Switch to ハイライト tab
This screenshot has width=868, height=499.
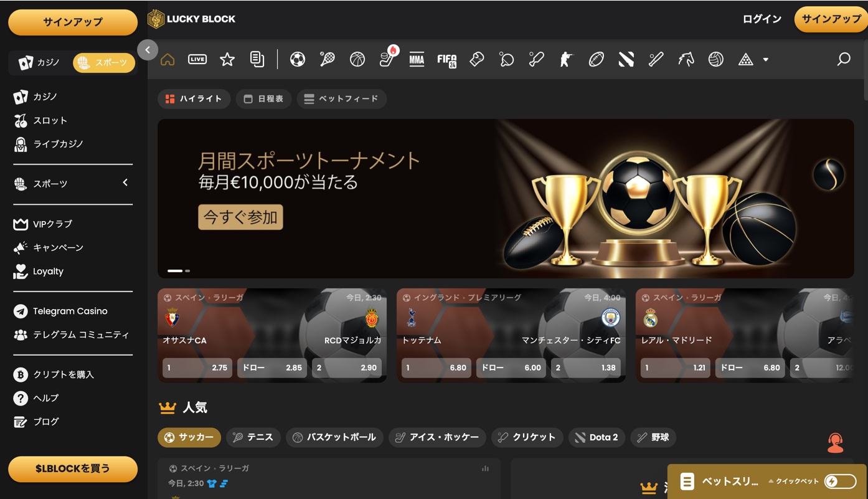[x=194, y=99]
